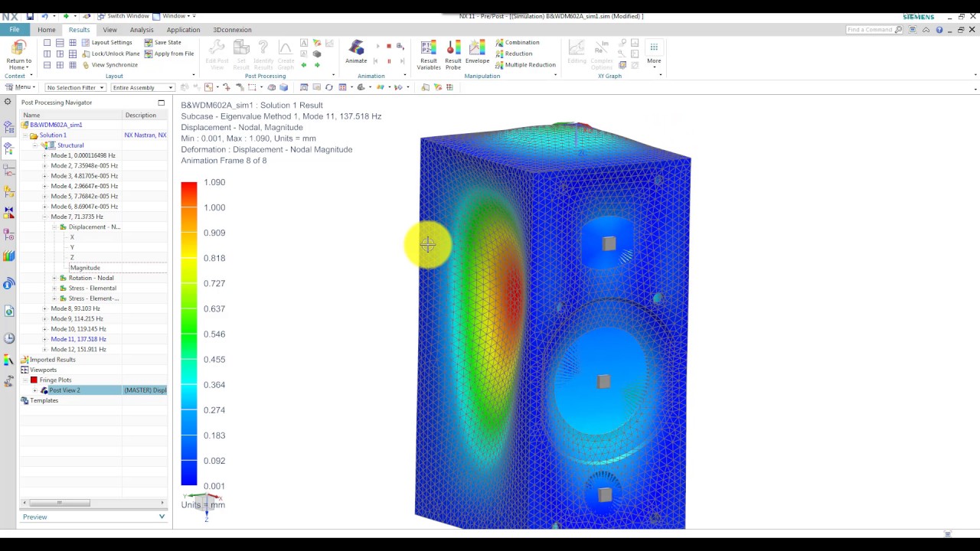The image size is (980, 551).
Task: Click Lock/Unlock Plane
Action: (x=110, y=54)
